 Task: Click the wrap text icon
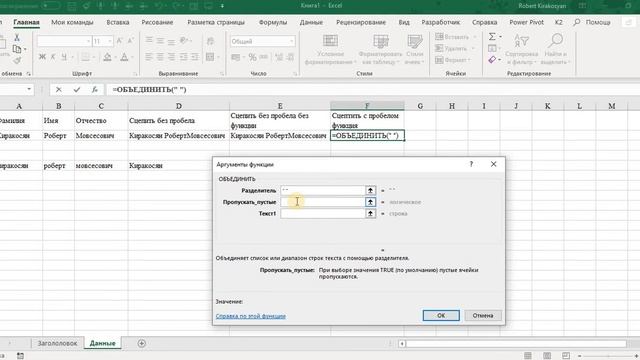210,41
